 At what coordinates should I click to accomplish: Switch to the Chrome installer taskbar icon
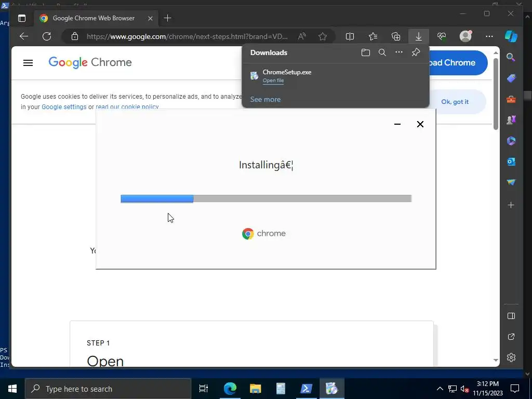[331, 389]
